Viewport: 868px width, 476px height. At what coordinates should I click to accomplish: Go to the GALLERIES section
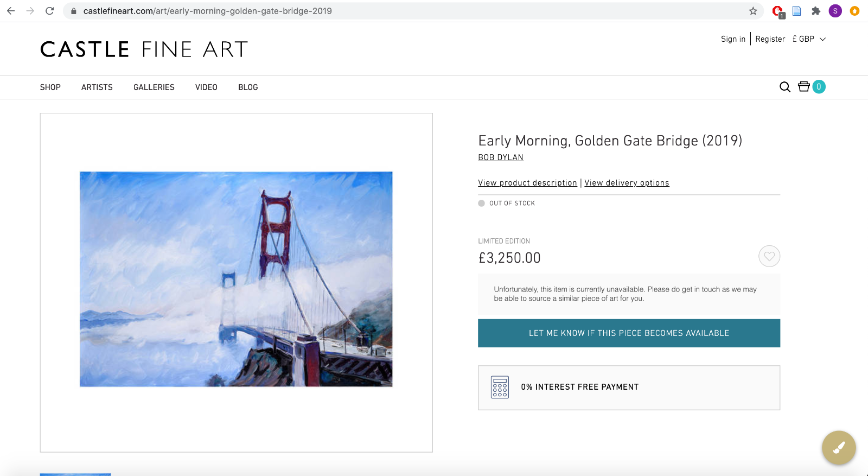(154, 87)
